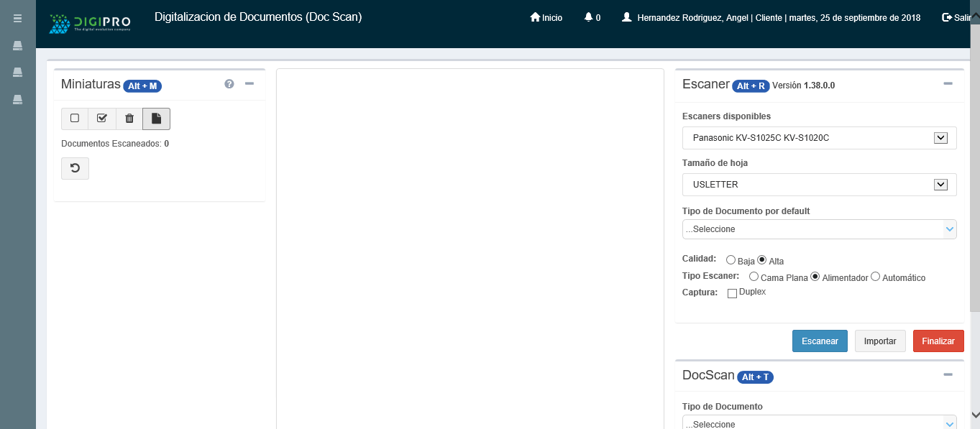Click the trash delete icon in Miniaturas
Screen dimensions: 980x429
(x=129, y=119)
